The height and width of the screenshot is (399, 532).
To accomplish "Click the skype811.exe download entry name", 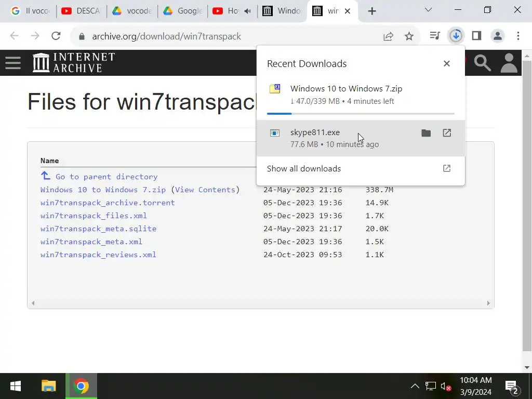I will pyautogui.click(x=315, y=132).
